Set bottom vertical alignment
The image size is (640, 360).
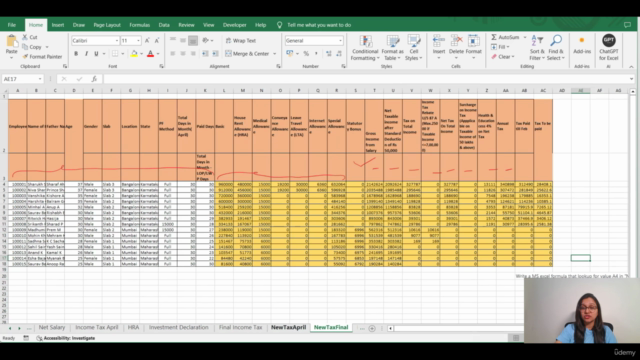[193, 40]
